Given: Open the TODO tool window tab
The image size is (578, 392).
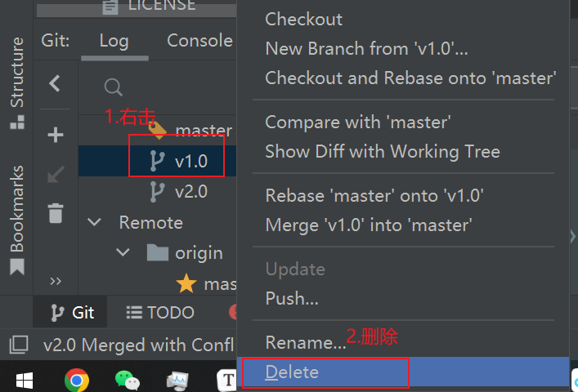Looking at the screenshot, I should pos(160,312).
